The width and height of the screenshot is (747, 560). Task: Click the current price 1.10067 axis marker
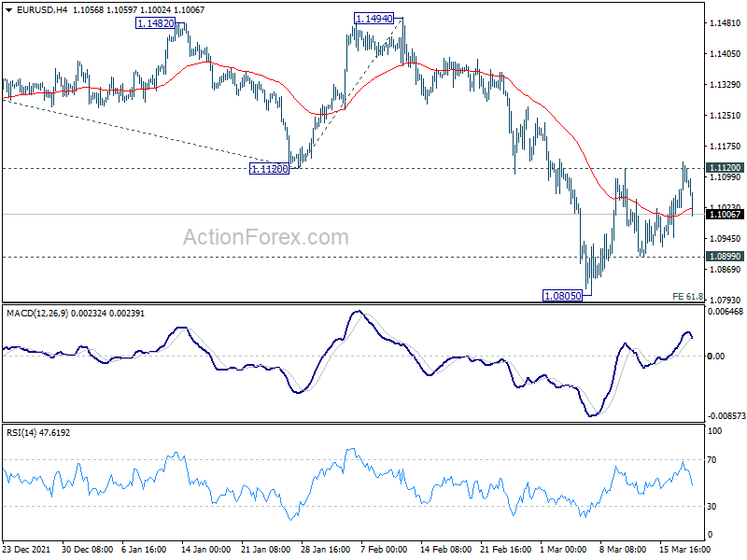(x=726, y=215)
